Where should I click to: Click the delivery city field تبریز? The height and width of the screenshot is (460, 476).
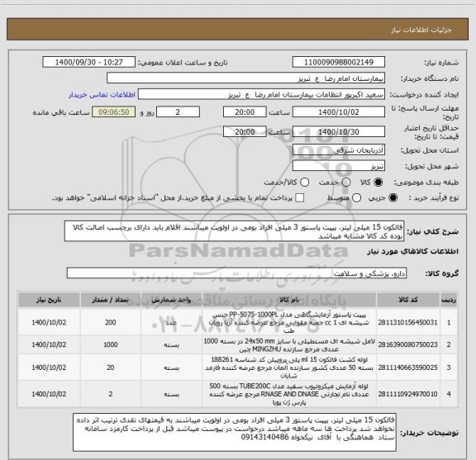click(x=339, y=166)
